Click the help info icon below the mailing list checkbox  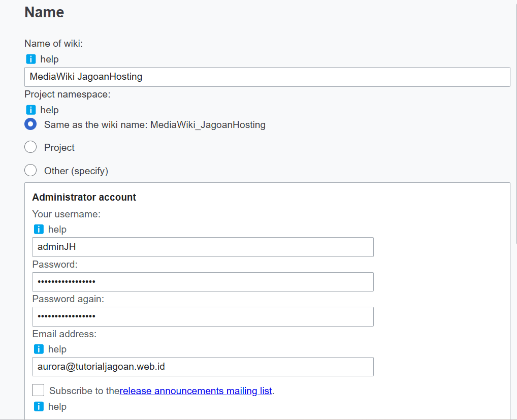coord(39,406)
